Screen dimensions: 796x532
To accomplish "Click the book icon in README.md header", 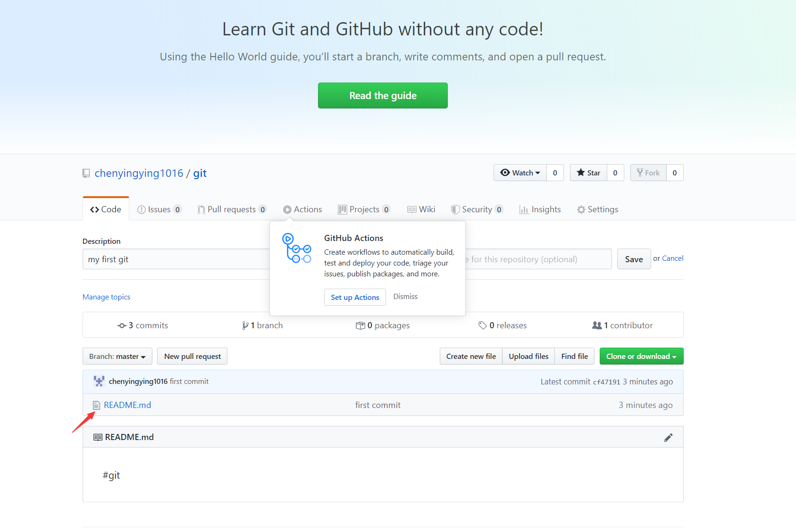I will pos(98,437).
